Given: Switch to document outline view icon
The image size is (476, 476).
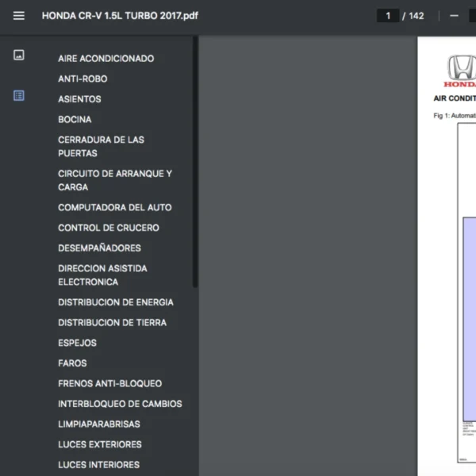Looking at the screenshot, I should 19,96.
